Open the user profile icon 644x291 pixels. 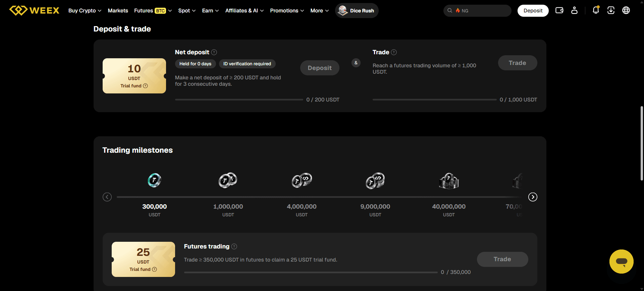coord(574,10)
